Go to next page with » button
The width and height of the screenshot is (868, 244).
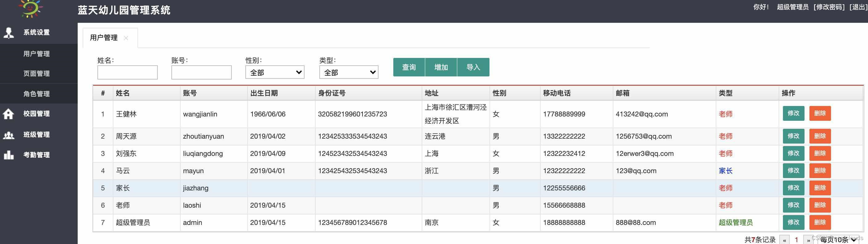(809, 240)
